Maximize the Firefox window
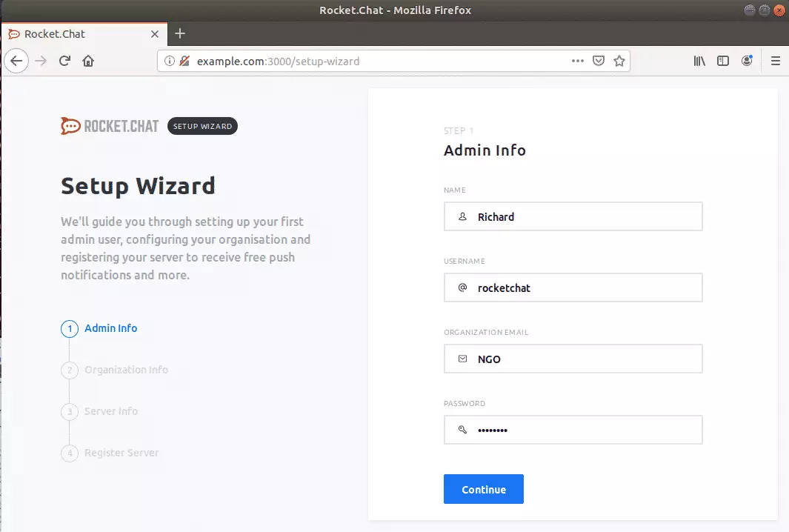 765,10
